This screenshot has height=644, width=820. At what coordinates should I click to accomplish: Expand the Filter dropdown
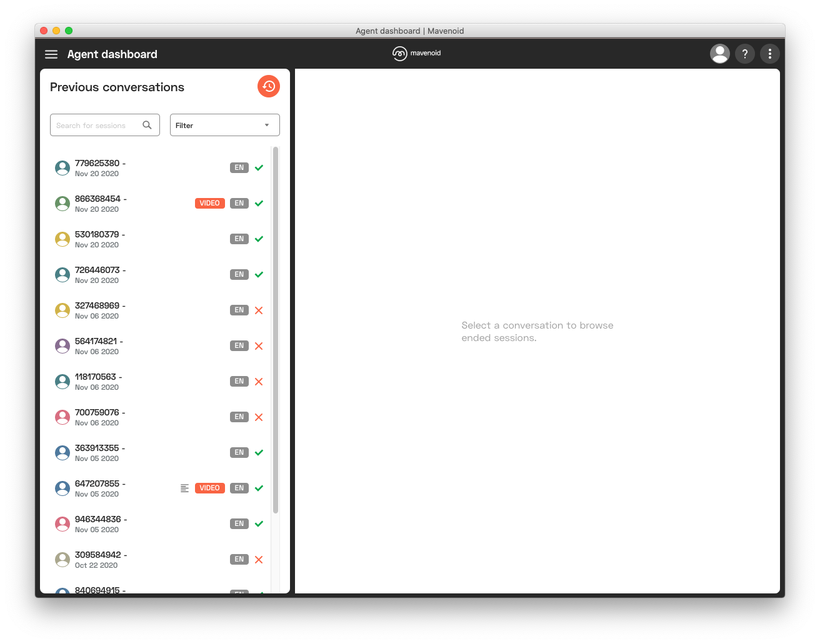224,125
